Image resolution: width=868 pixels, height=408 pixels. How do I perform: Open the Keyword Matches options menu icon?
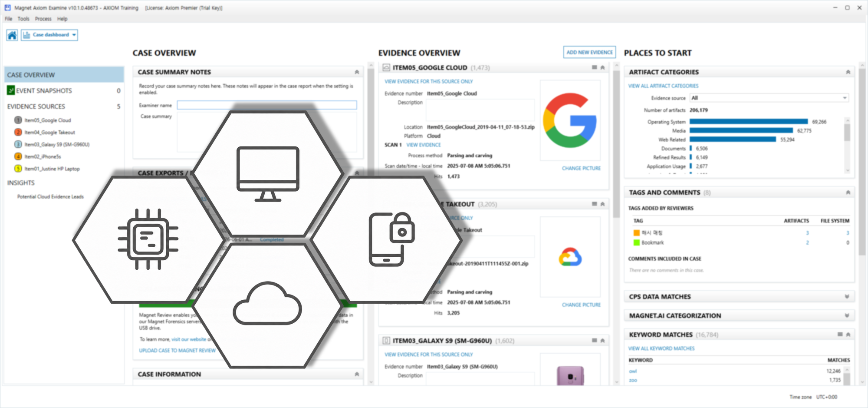[x=840, y=334]
